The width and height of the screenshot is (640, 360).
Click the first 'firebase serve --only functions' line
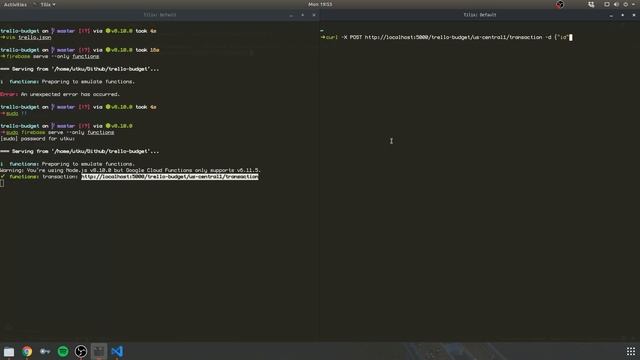(x=52, y=56)
